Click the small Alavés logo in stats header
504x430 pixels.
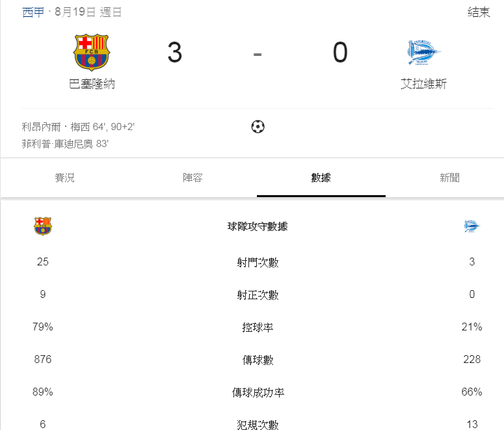click(x=472, y=226)
